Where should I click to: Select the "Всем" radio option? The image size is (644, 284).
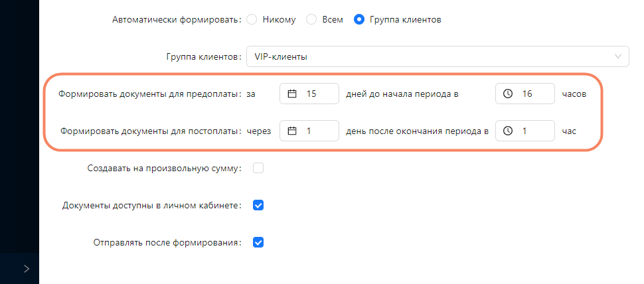coord(312,19)
